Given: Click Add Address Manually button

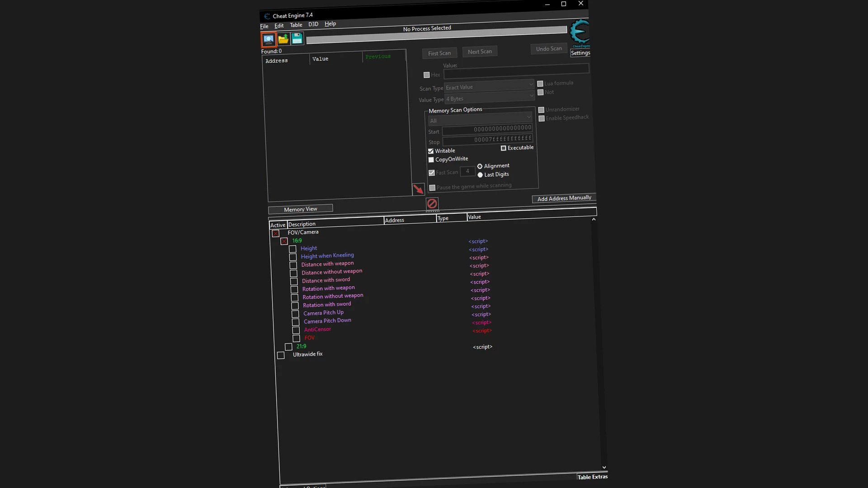Looking at the screenshot, I should click(x=564, y=198).
